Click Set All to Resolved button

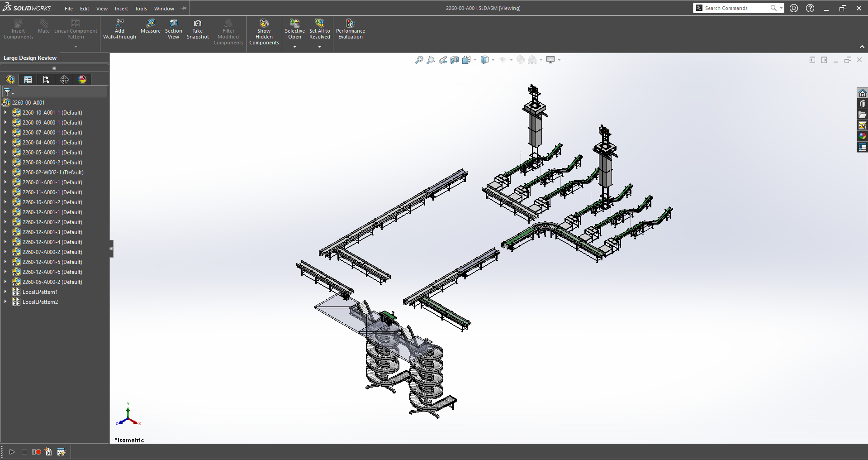(319, 24)
